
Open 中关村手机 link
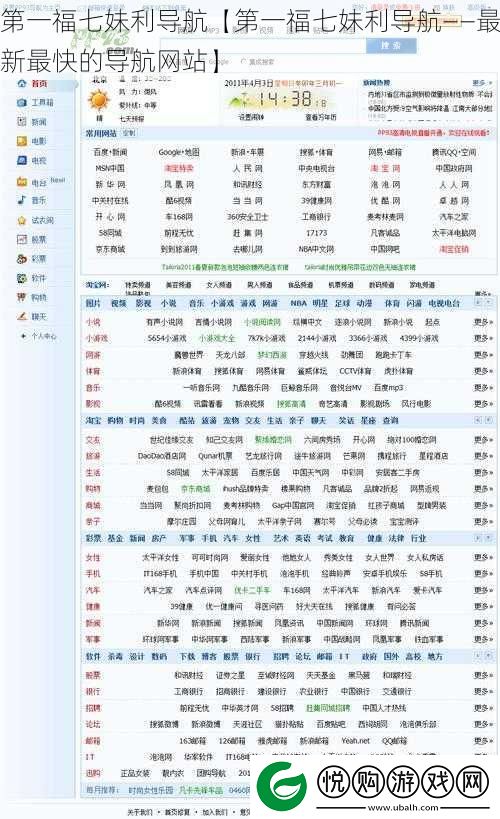coord(249,574)
